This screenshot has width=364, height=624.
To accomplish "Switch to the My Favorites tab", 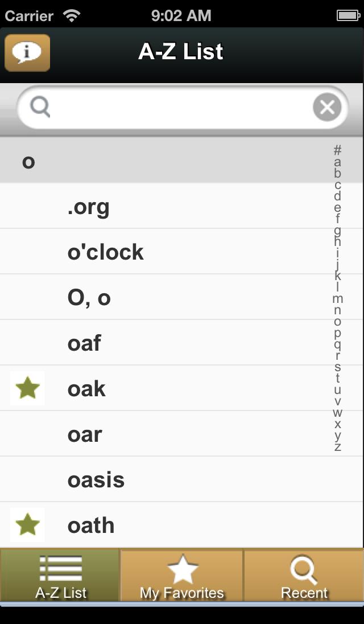I will coord(182,576).
